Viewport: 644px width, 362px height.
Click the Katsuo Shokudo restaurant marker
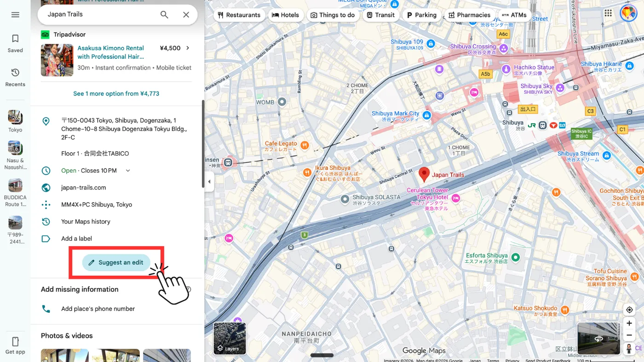(x=565, y=310)
